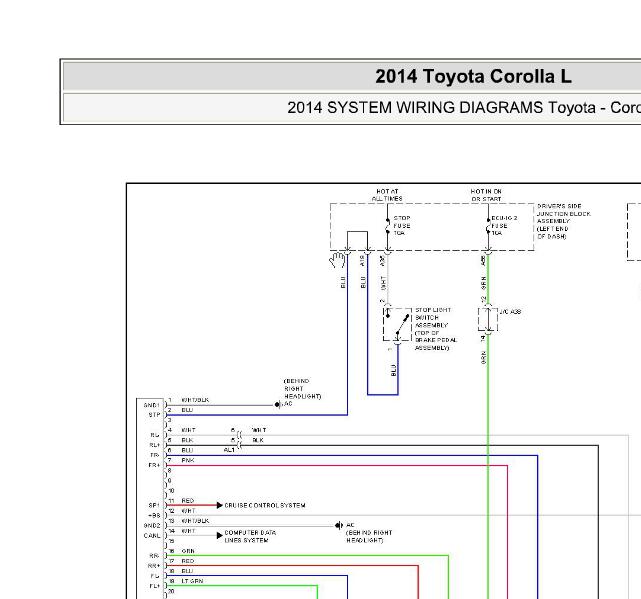The width and height of the screenshot is (641, 599).
Task: Click 'GRN' wire color at pin 16
Action: pos(188,551)
